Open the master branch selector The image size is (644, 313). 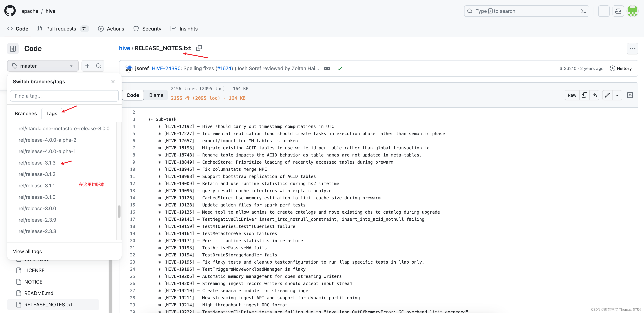[x=43, y=66]
